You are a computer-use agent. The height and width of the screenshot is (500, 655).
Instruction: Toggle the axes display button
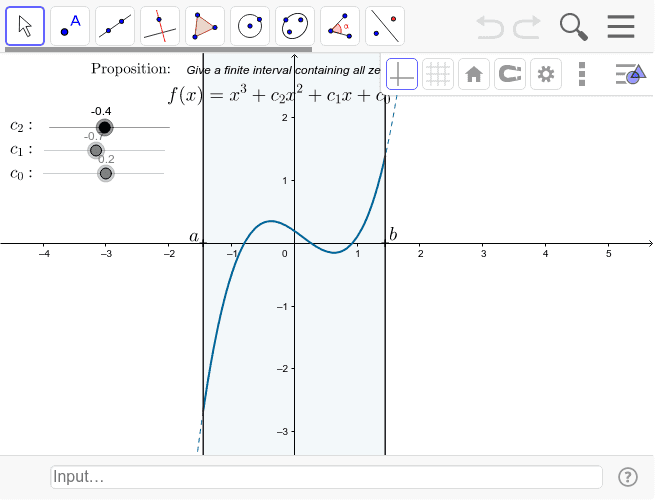402,74
